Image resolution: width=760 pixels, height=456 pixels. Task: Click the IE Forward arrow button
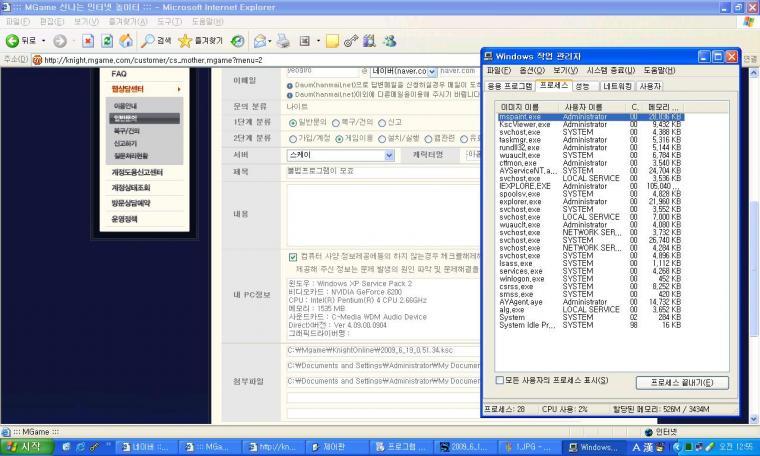(x=60, y=41)
